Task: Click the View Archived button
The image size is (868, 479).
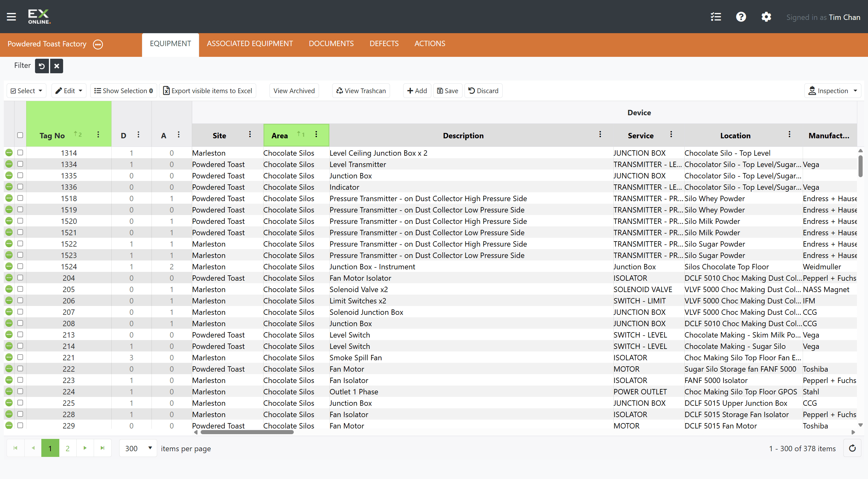Action: (x=294, y=91)
